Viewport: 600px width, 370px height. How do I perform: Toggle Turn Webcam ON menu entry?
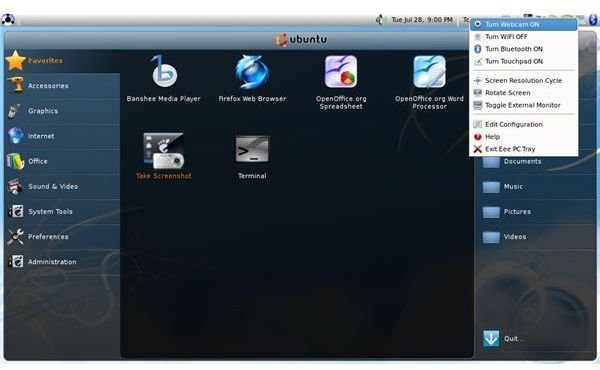pos(523,24)
